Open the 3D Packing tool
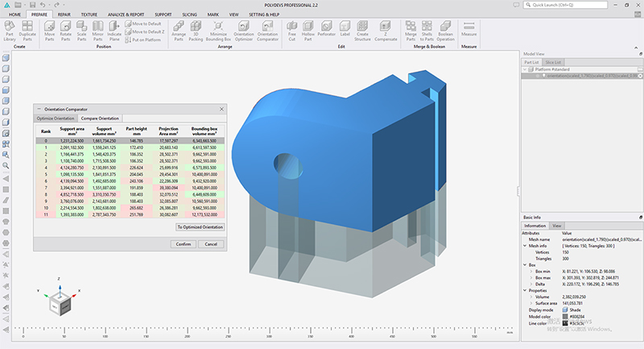This screenshot has height=349, width=644. [x=196, y=31]
